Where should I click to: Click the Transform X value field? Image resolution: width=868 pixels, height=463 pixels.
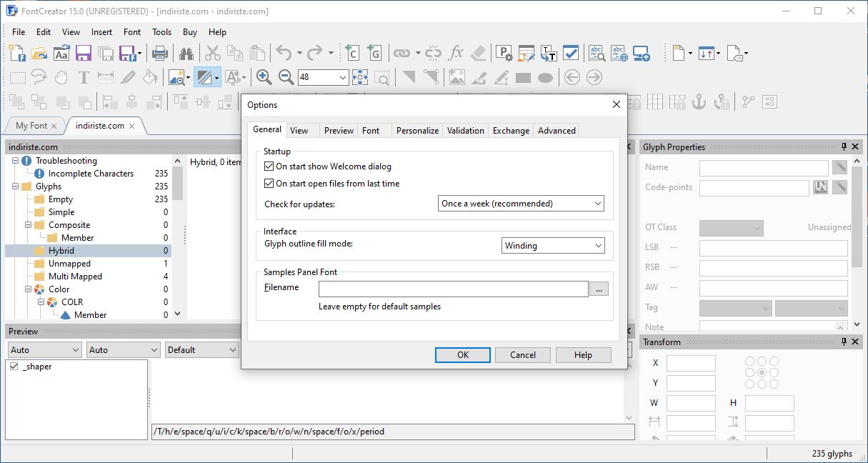click(691, 363)
